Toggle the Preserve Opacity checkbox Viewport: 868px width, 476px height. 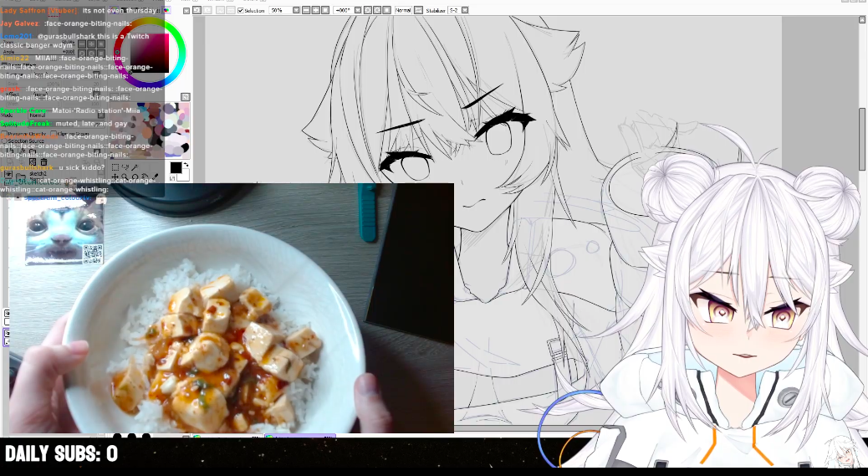coord(4,133)
